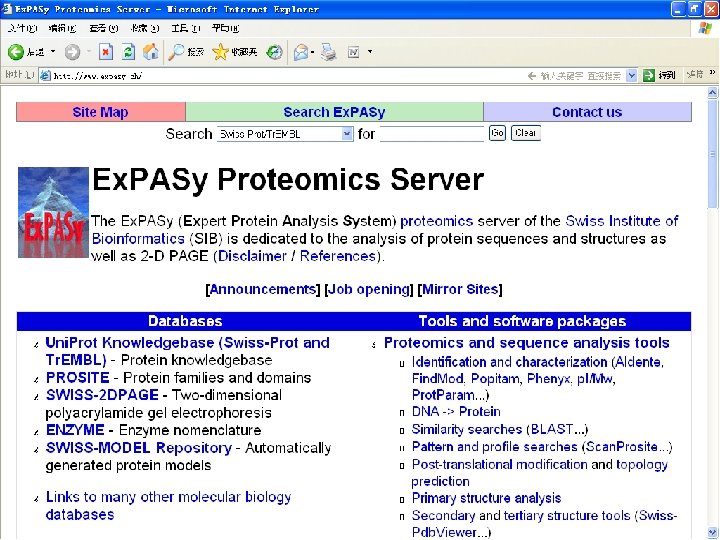Click the search query text field
Screen dimensions: 720x540
(432, 134)
